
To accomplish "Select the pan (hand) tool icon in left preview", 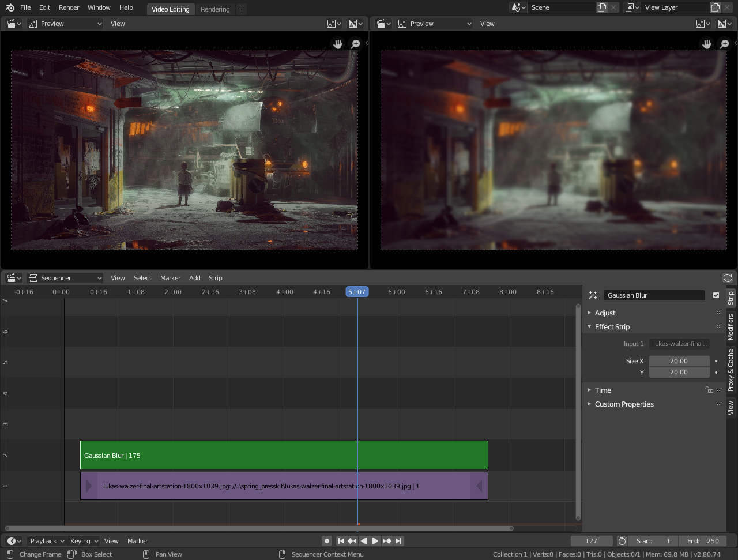I will tap(337, 44).
